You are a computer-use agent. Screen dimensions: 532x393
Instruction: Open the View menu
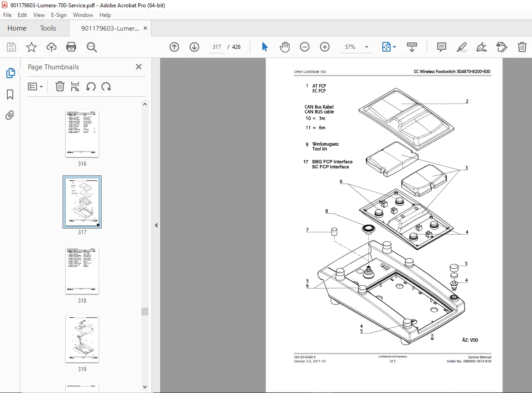click(39, 15)
